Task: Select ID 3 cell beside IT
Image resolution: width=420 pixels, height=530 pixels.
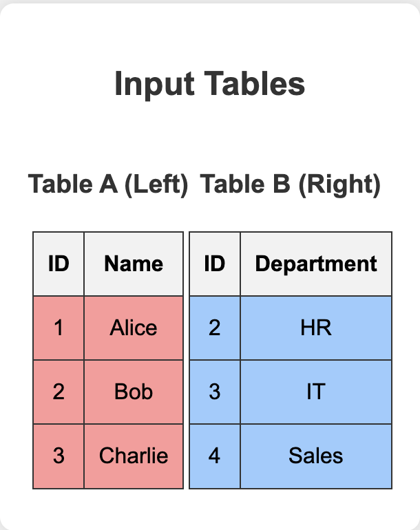Action: pos(215,392)
